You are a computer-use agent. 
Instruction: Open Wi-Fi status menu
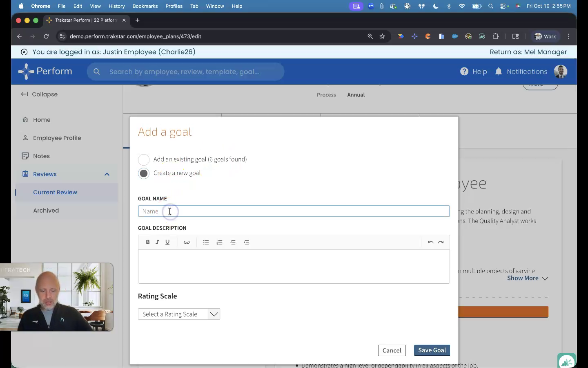click(x=462, y=6)
